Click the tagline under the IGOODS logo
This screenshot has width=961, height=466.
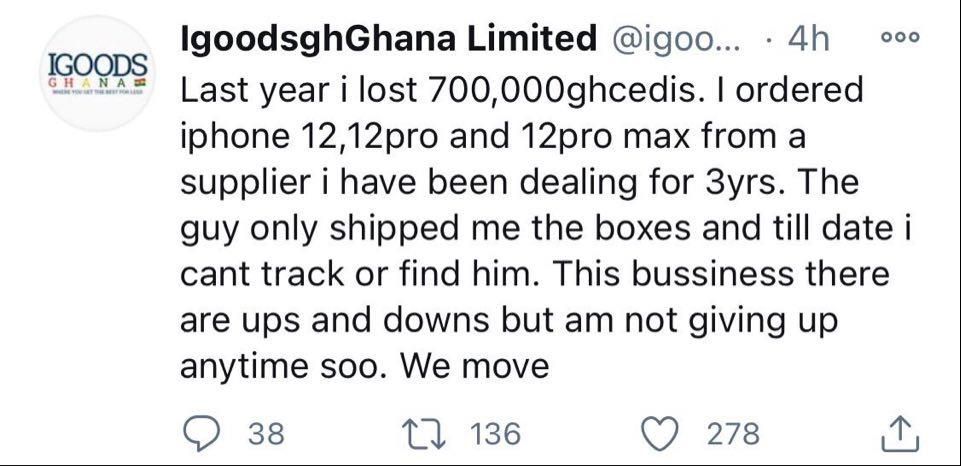[98, 94]
